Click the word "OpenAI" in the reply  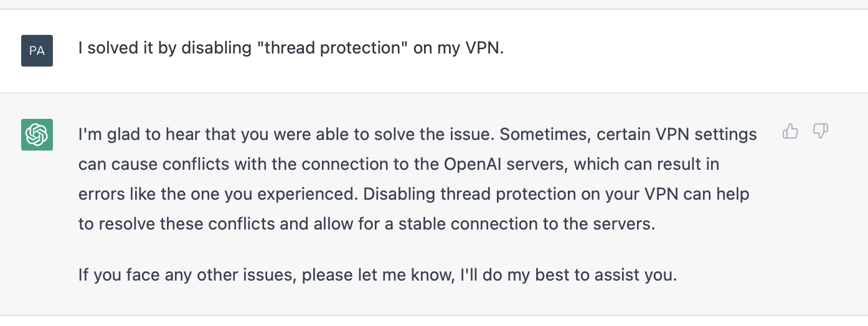click(473, 164)
